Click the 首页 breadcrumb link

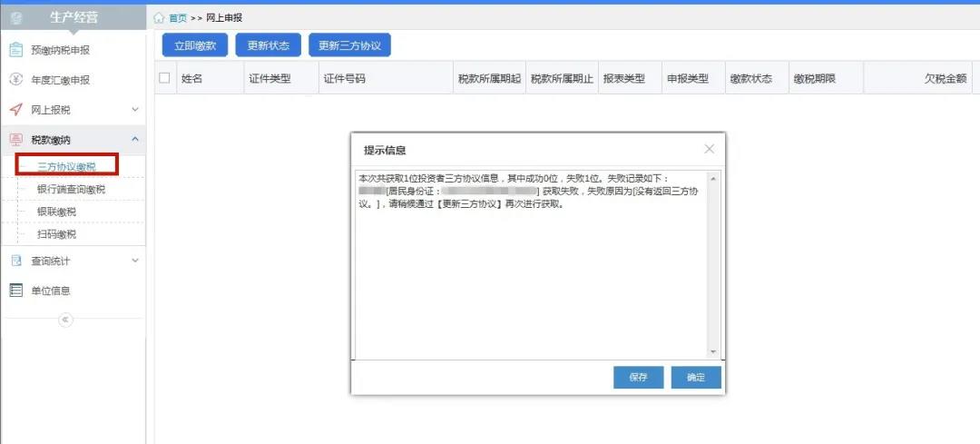(x=178, y=18)
